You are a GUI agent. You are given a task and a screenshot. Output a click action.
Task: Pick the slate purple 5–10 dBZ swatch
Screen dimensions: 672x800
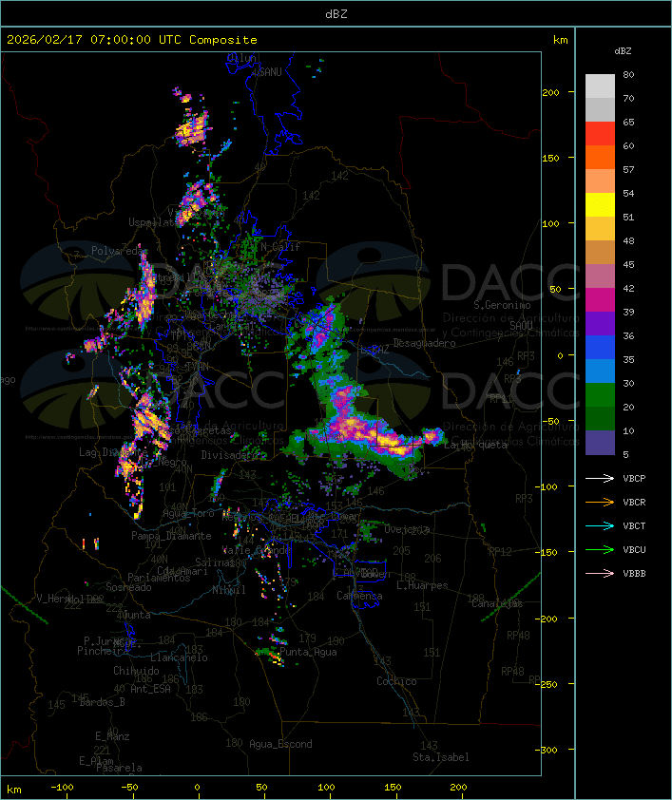tap(600, 443)
